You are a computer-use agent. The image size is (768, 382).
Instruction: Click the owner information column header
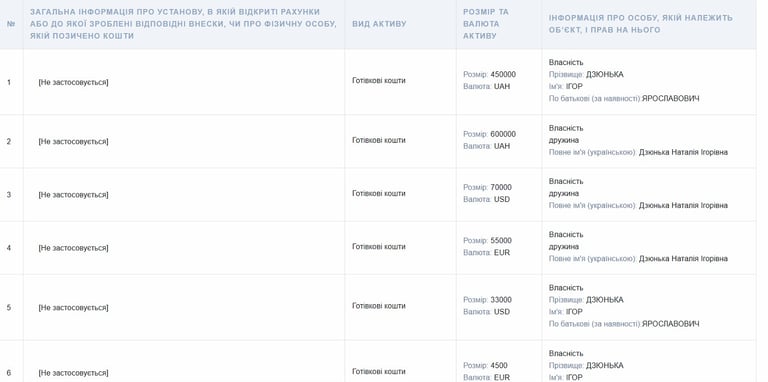pos(641,24)
